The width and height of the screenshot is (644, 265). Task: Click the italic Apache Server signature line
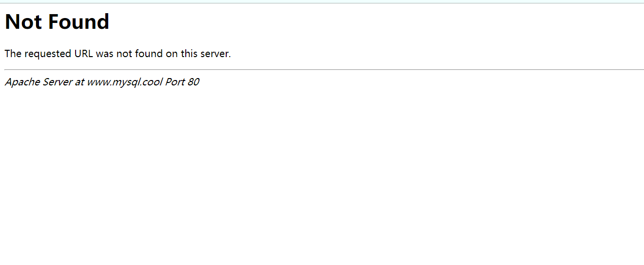point(102,82)
